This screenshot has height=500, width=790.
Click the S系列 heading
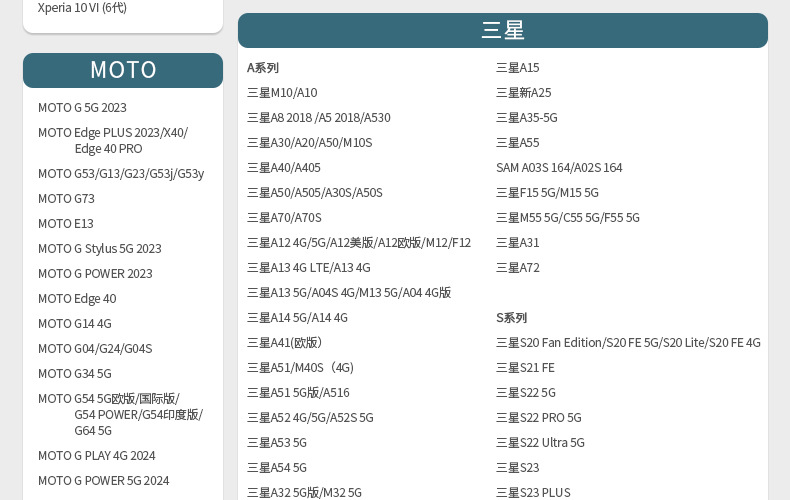[511, 318]
